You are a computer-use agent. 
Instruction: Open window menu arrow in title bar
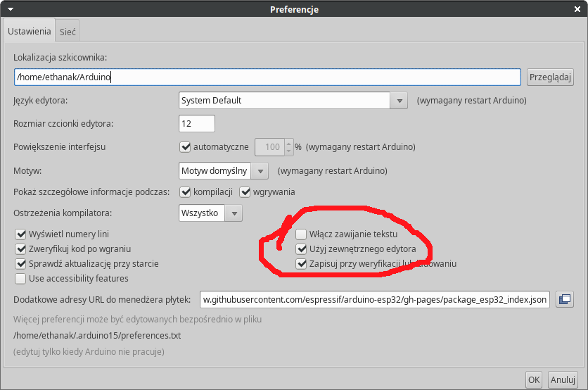coord(10,9)
